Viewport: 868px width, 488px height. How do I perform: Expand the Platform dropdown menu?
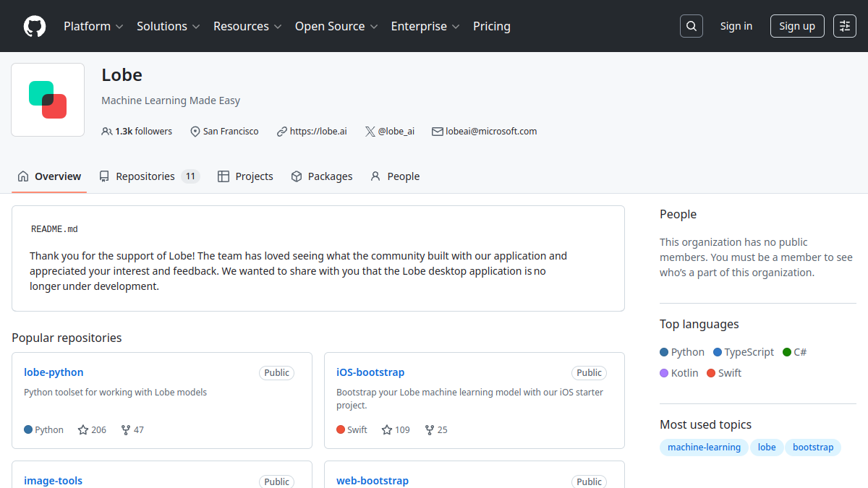pos(93,26)
